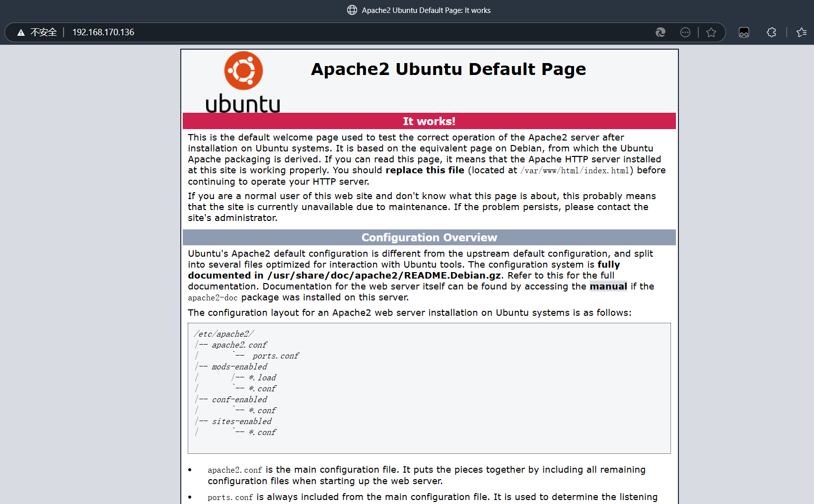This screenshot has height=504, width=814.
Task: Click the not-secure warning triangle icon
Action: [21, 32]
